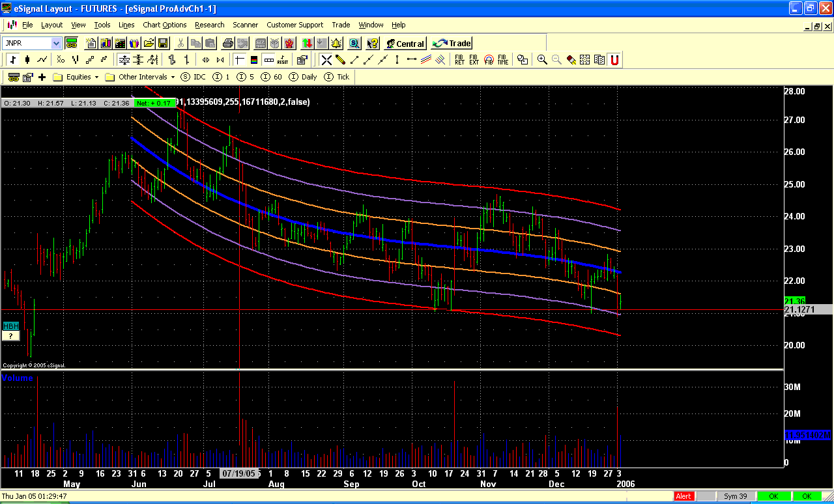Select the pencil drawing tool

point(340,60)
